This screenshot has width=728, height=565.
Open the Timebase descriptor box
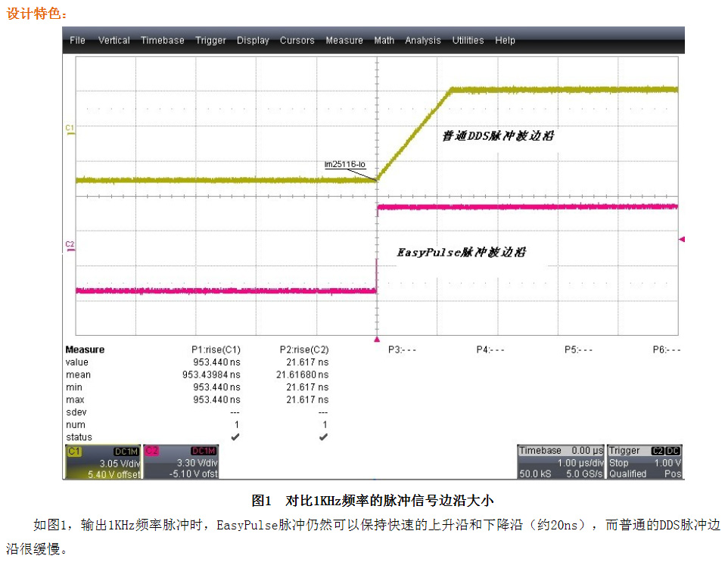tap(561, 462)
